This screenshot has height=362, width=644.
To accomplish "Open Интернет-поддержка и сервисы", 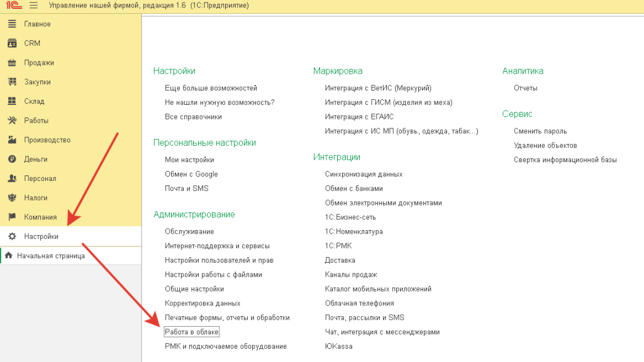I will pos(217,246).
